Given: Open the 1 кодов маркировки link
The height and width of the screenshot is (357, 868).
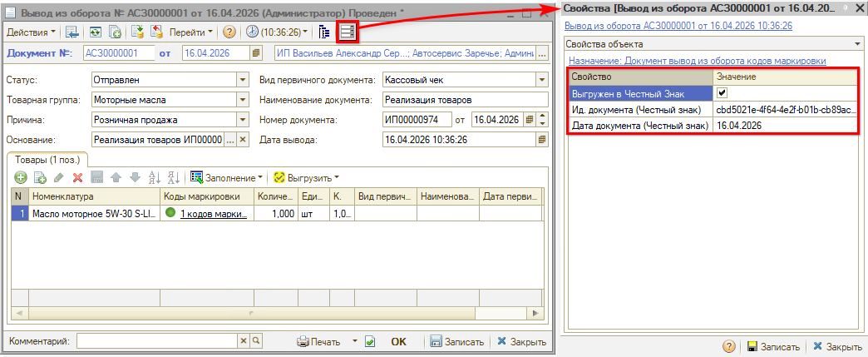Looking at the screenshot, I should point(214,214).
